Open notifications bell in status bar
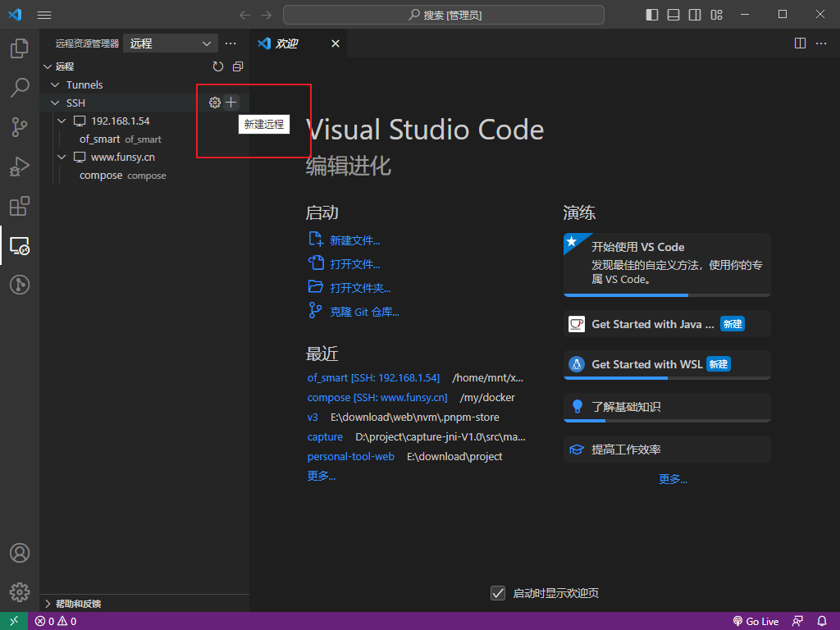Image resolution: width=840 pixels, height=630 pixels. [x=822, y=622]
